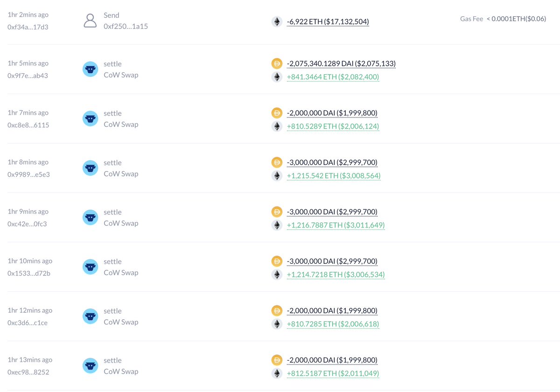560x392 pixels.
Task: Click the user avatar icon beside Send 0xf250…1a15
Action: point(90,21)
